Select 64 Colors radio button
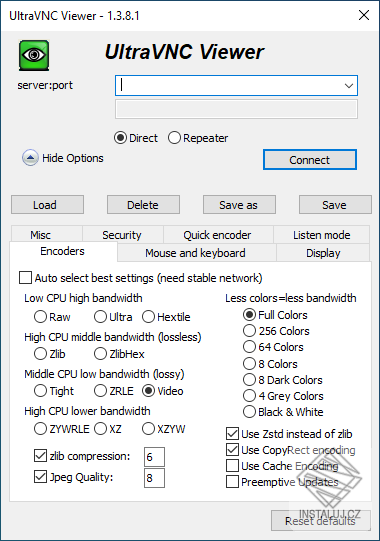Screen dimensions: 380x541 tap(249, 347)
